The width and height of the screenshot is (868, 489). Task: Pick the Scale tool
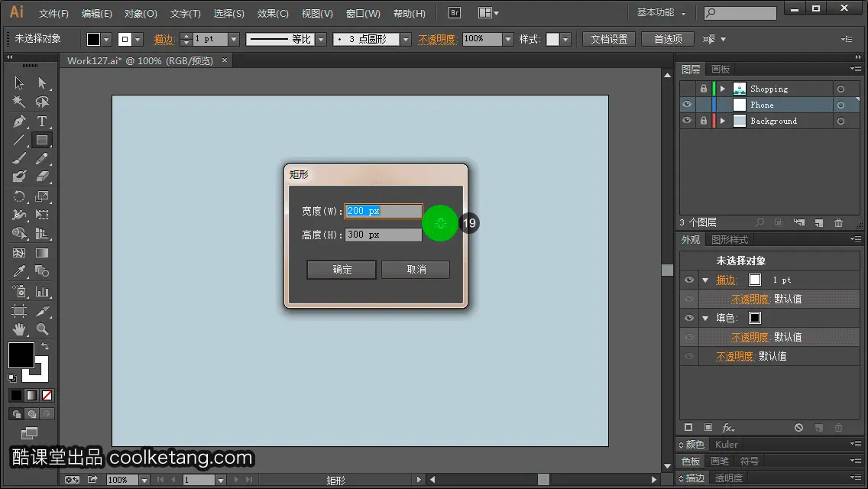pyautogui.click(x=42, y=196)
